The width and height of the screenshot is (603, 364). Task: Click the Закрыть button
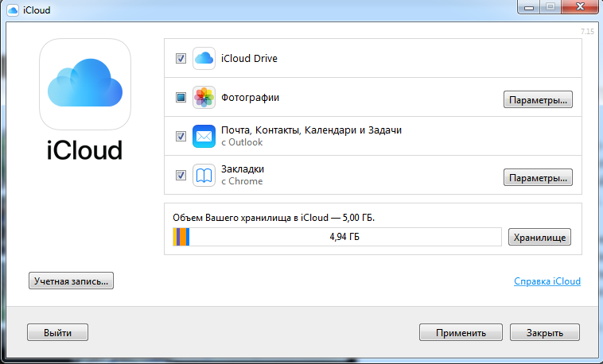545,332
